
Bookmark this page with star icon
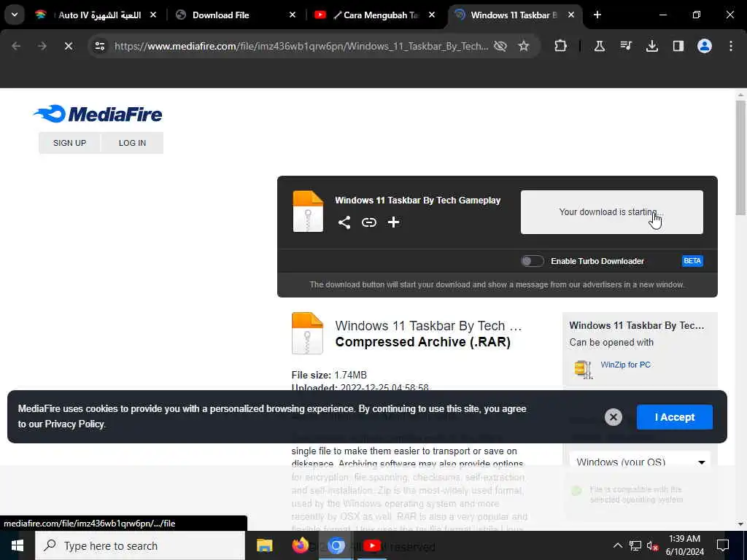pos(524,46)
